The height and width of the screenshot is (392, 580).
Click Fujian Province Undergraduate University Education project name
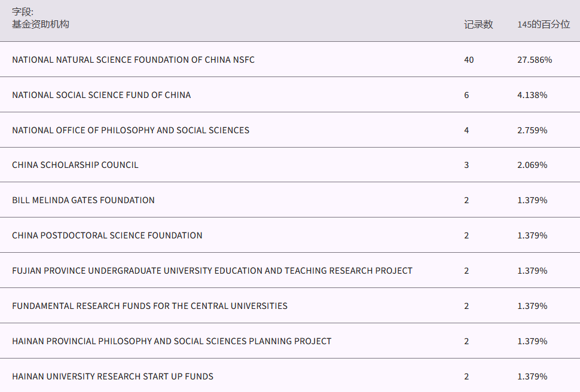(212, 271)
